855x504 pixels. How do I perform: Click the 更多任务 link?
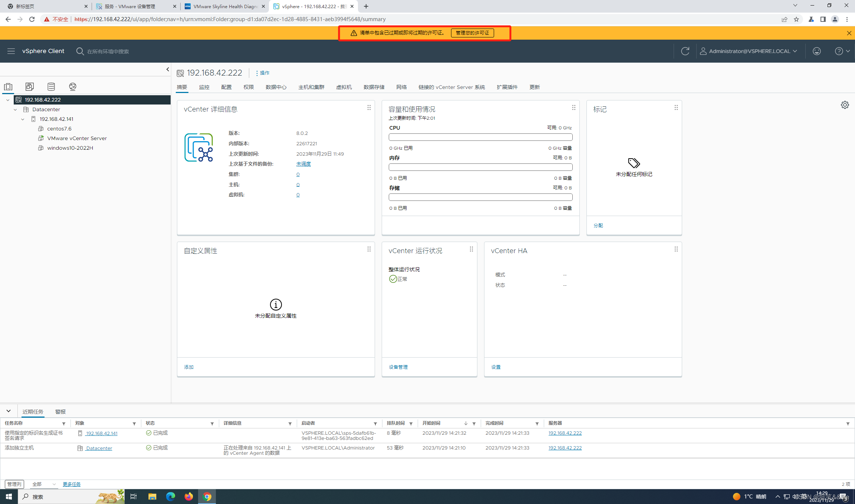(72, 484)
